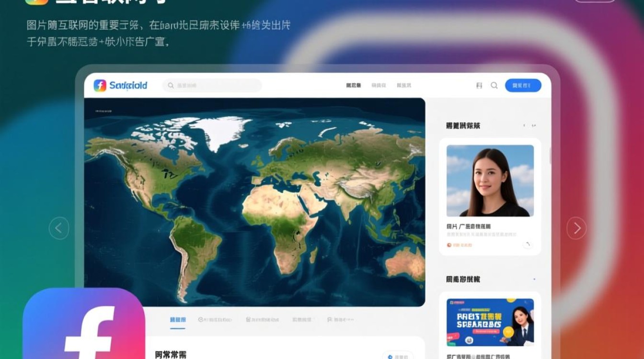Click the magnifier icon inside search bar

(x=171, y=86)
